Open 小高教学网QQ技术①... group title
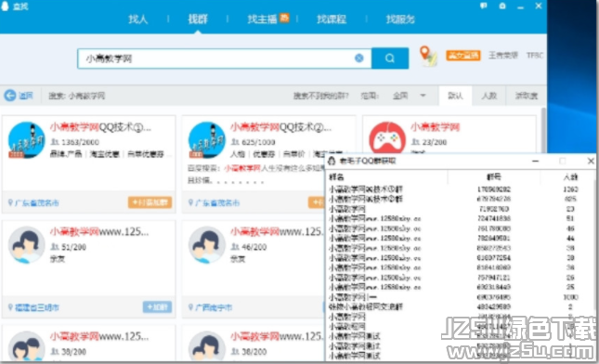The image size is (599, 364). [x=100, y=127]
